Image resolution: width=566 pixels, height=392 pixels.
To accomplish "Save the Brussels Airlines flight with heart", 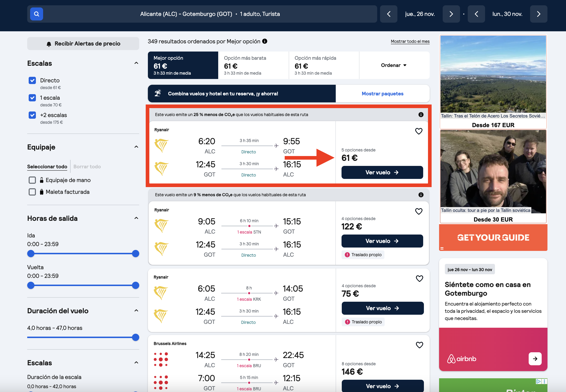I will pyautogui.click(x=419, y=345).
